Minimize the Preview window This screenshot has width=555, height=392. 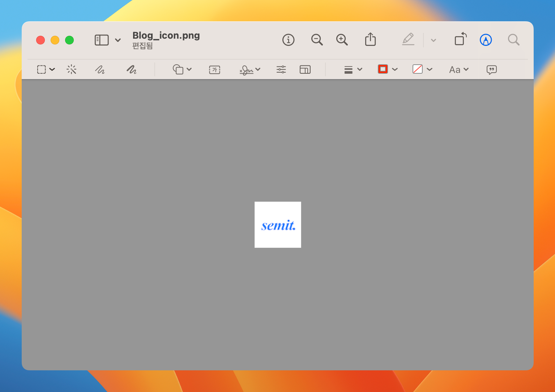55,40
